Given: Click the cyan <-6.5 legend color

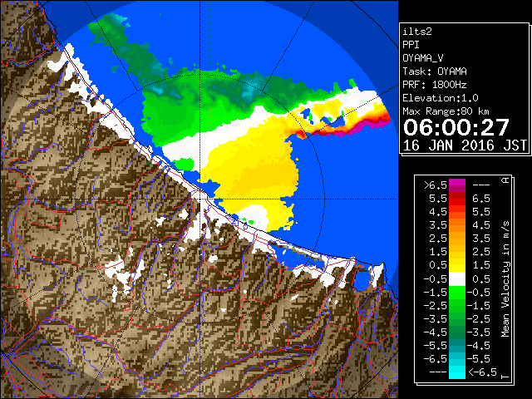Looking at the screenshot, I should point(457,372).
